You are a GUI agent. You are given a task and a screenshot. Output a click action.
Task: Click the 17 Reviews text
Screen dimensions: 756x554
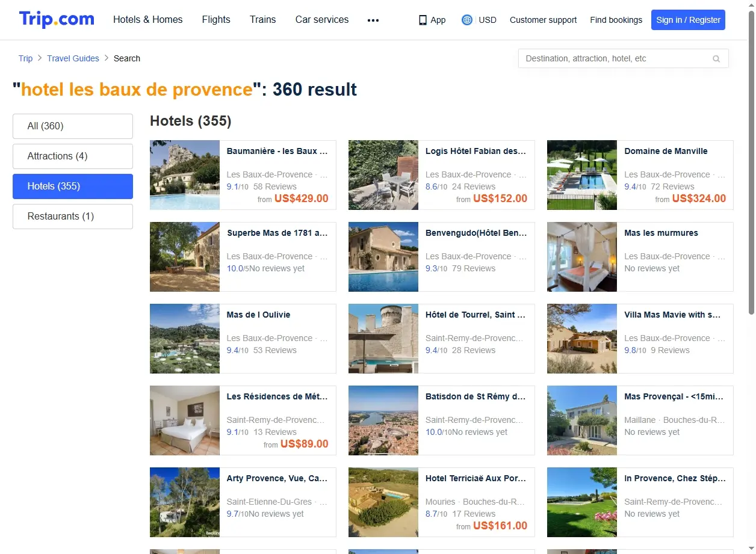[474, 514]
